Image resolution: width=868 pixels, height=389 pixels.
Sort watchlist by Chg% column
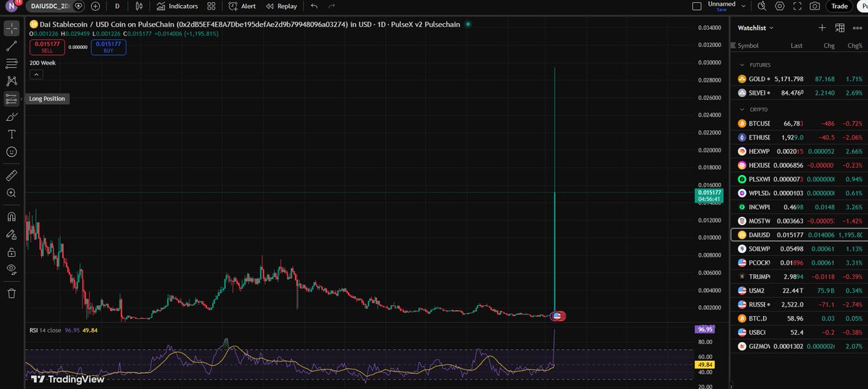click(856, 46)
